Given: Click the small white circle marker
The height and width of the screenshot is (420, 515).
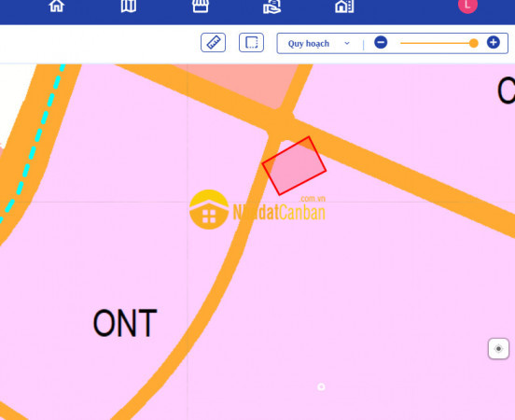Looking at the screenshot, I should point(321,386).
